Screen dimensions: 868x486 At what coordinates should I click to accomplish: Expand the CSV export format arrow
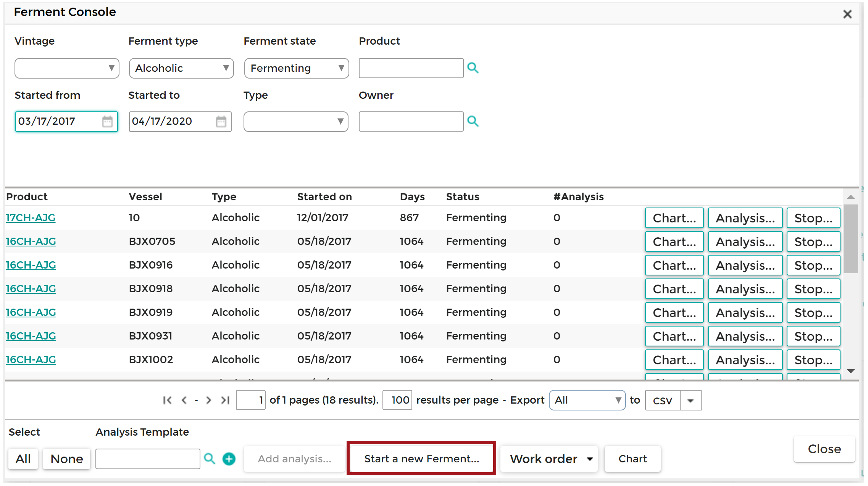(x=691, y=400)
